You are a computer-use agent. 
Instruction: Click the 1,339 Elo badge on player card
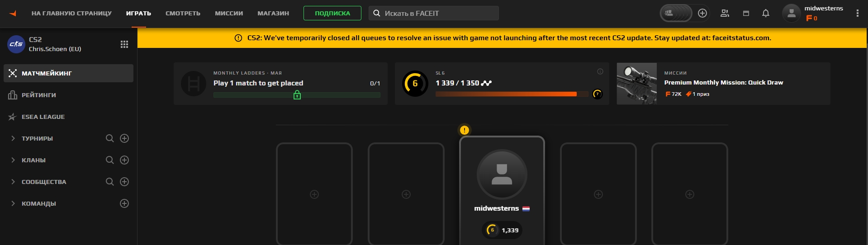[502, 230]
